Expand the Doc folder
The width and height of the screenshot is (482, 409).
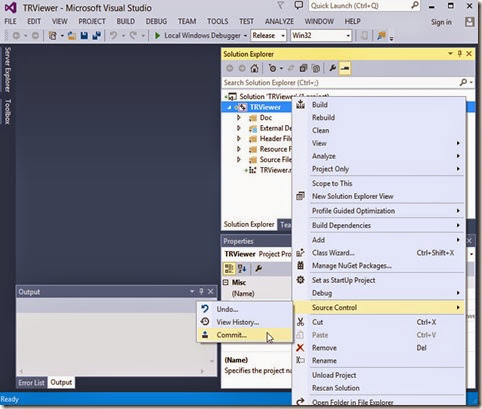[x=239, y=118]
